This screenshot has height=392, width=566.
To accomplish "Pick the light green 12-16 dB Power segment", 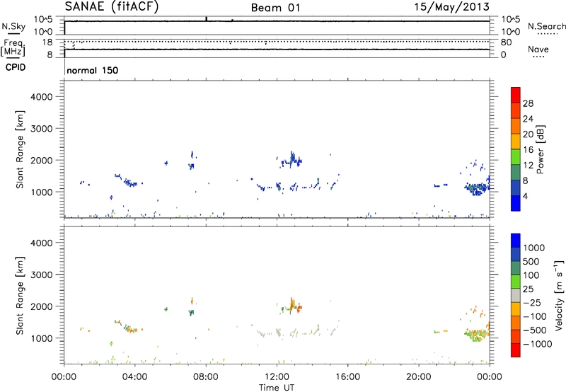I will 516,156.
